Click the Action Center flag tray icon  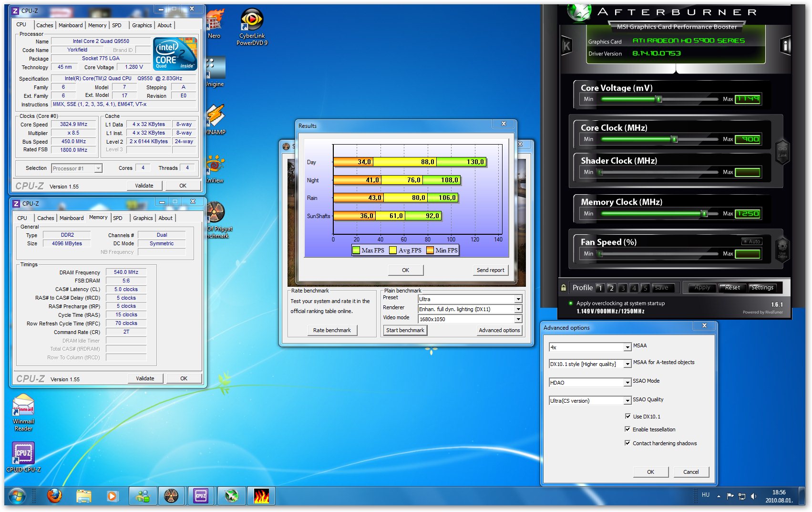730,496
